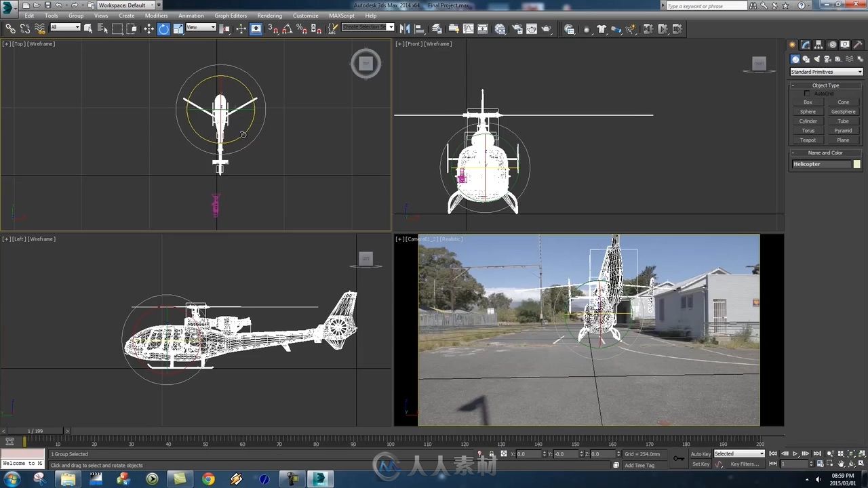
Task: Open the Modifiers menu
Action: (x=156, y=16)
